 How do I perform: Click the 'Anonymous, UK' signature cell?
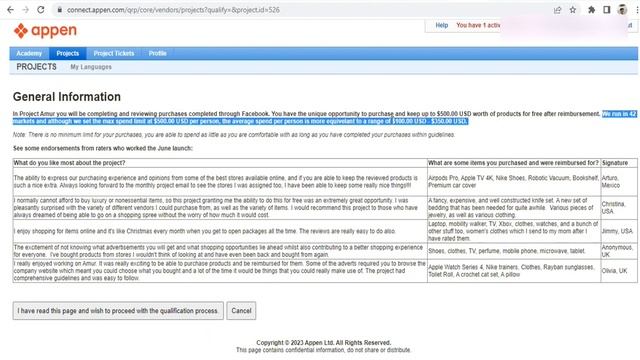tap(619, 251)
